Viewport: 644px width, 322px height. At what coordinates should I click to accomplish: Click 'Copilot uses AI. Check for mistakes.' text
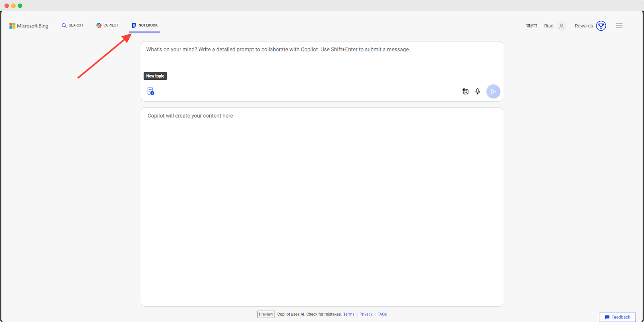point(309,314)
